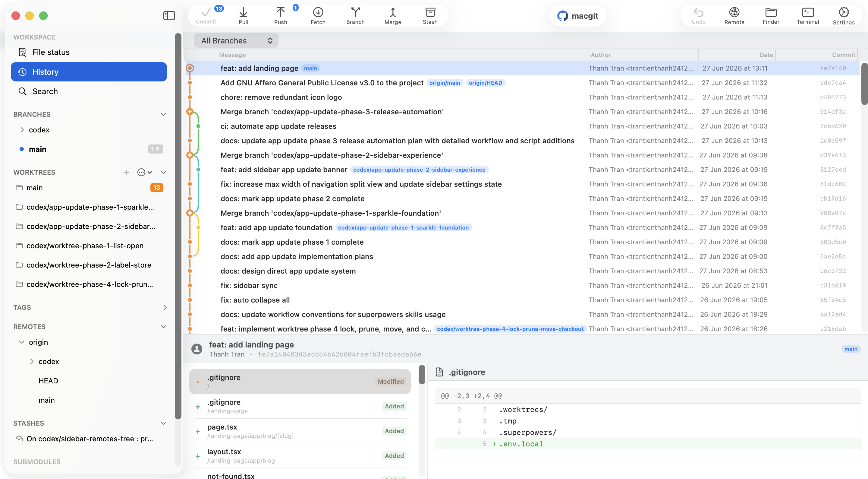868x479 pixels.
Task: Click the left sidebar vertical scrollbar
Action: click(x=178, y=226)
